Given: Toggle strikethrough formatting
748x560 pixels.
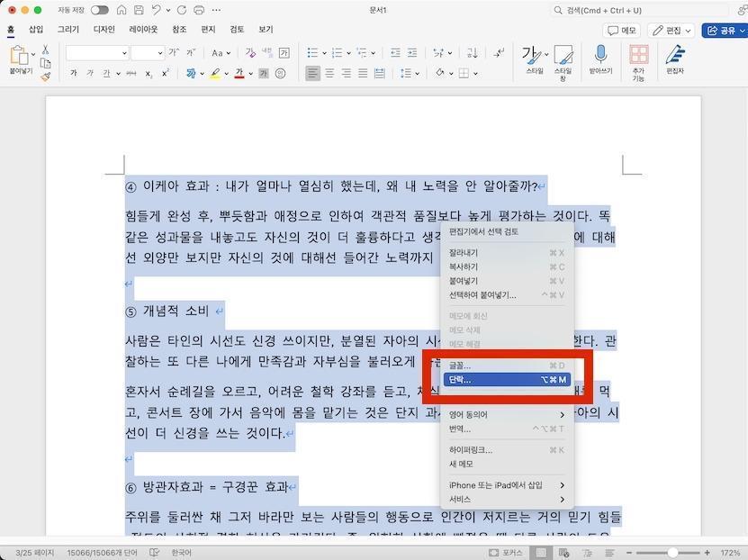Looking at the screenshot, I should click(x=131, y=73).
